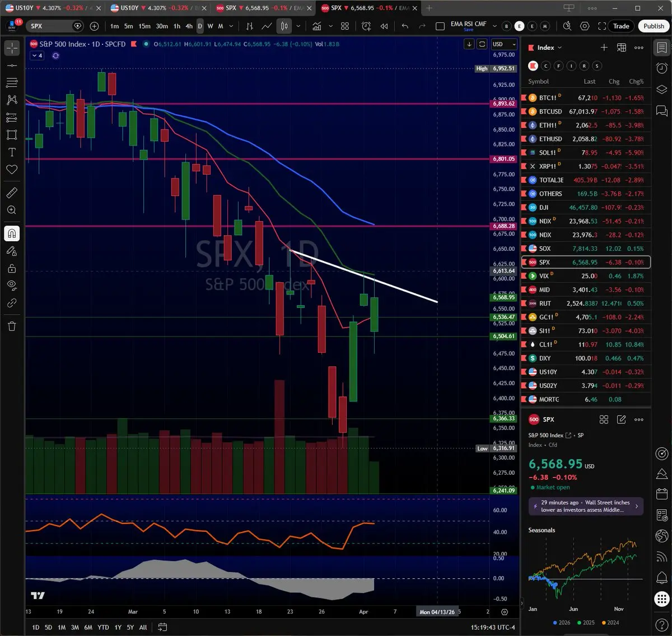Open the heart icons tool
Viewport: 672px width, 636px height.
(12, 170)
